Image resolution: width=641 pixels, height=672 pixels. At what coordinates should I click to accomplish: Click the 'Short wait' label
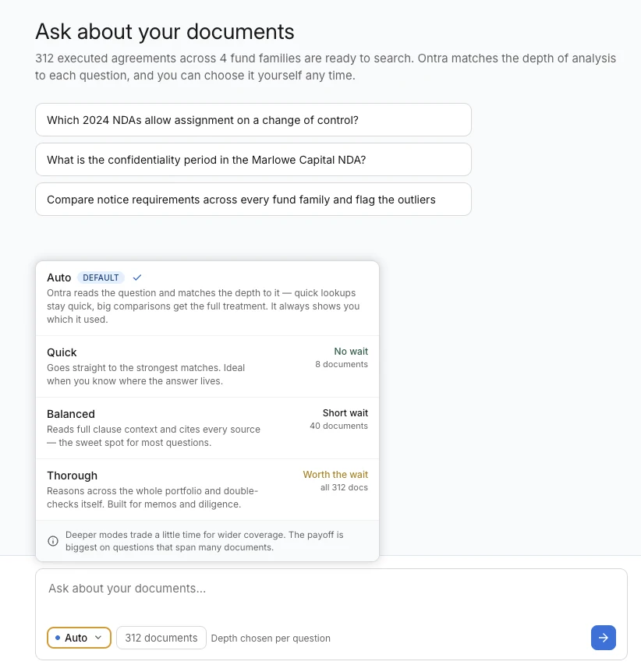coord(345,413)
